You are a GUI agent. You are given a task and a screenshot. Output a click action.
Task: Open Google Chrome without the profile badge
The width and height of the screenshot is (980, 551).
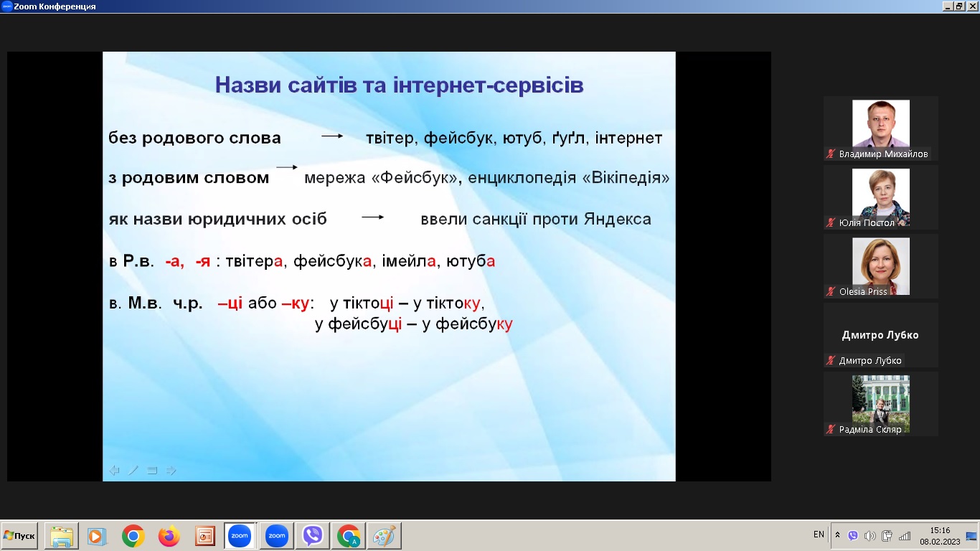click(133, 536)
